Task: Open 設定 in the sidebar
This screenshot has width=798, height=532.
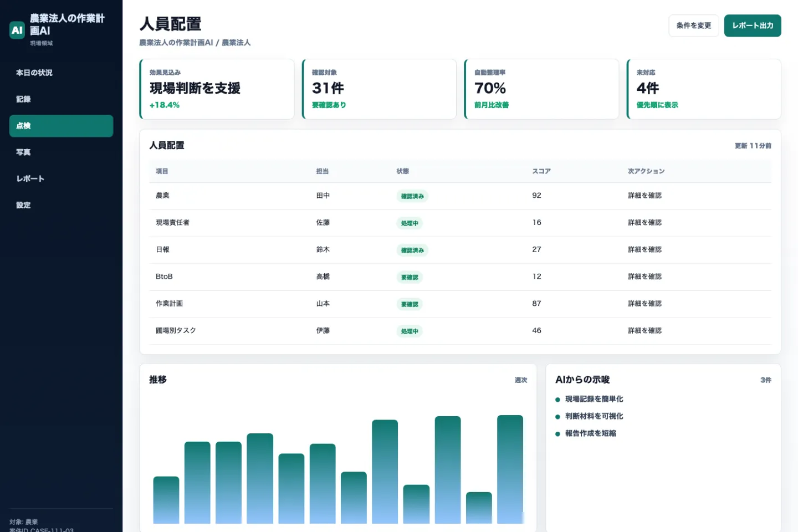Action: 61,205
